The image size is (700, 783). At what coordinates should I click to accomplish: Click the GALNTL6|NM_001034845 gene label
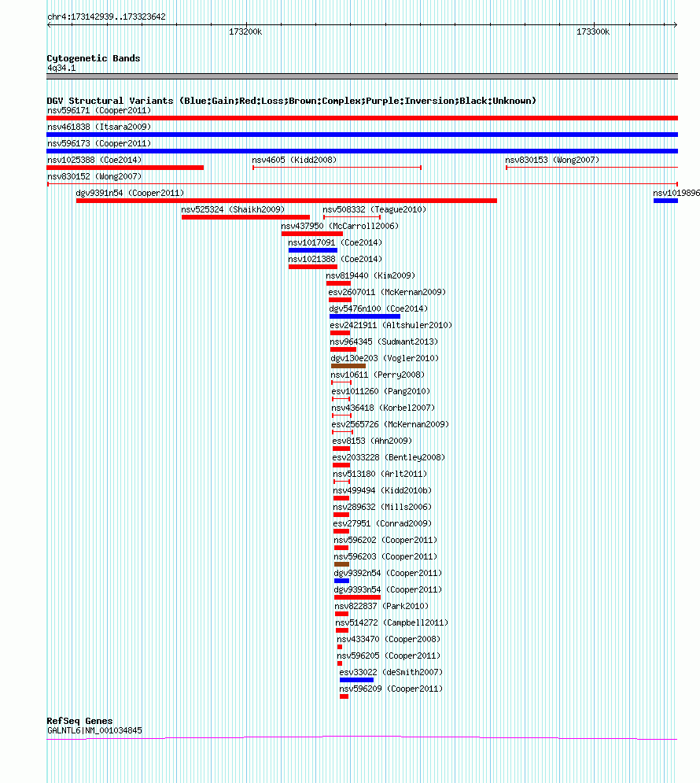(94, 730)
